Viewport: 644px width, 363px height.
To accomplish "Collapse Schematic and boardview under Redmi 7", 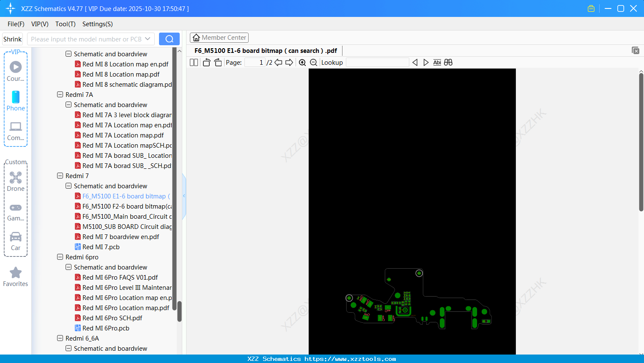I will (x=69, y=186).
